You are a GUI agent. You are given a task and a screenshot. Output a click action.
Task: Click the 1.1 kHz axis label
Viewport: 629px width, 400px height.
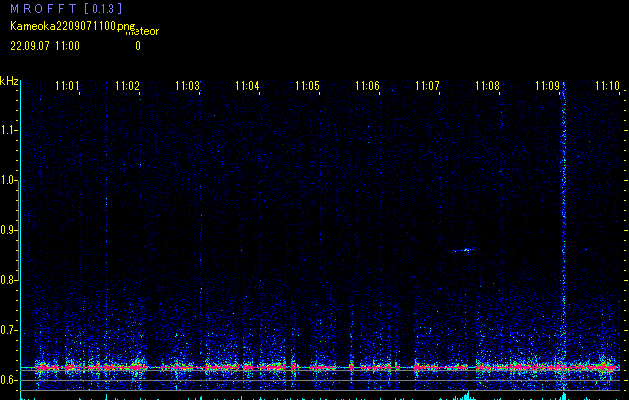click(9, 130)
